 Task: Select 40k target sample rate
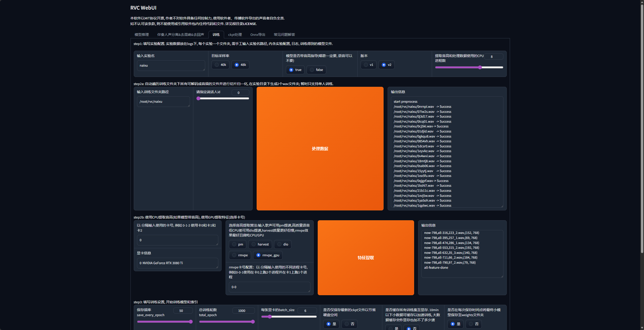(220, 65)
